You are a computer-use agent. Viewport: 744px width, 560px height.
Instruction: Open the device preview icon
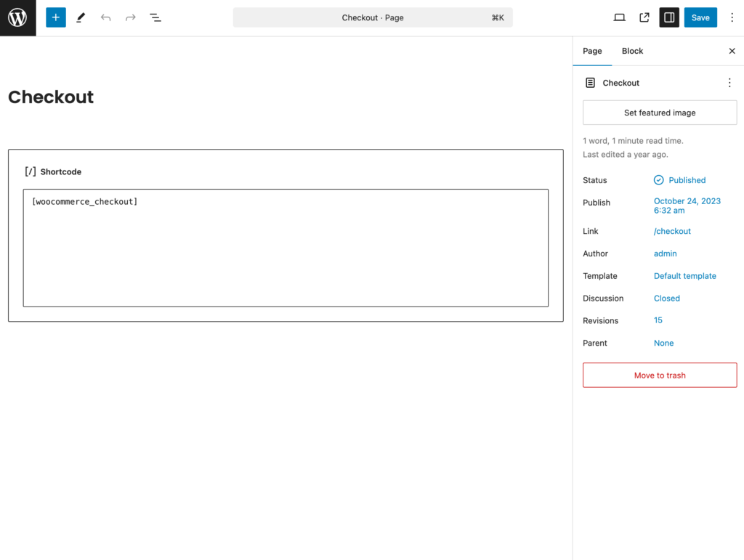click(x=619, y=17)
